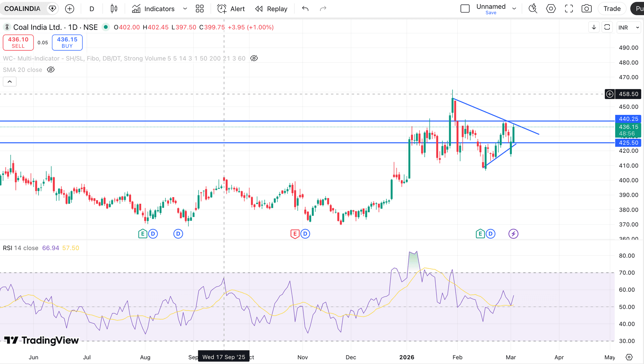Screen dimensions: 644x364
Task: Open the INR currency dropdown
Action: 629,28
